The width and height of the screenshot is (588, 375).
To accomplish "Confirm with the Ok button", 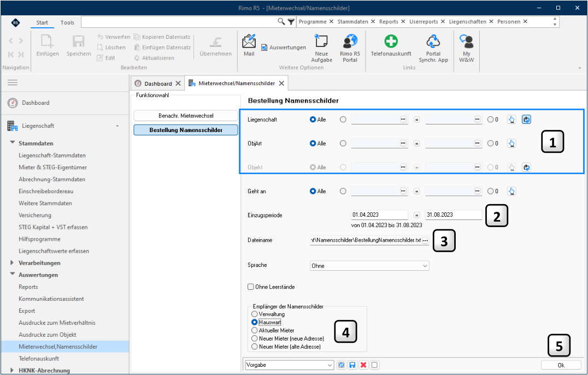I will point(561,365).
